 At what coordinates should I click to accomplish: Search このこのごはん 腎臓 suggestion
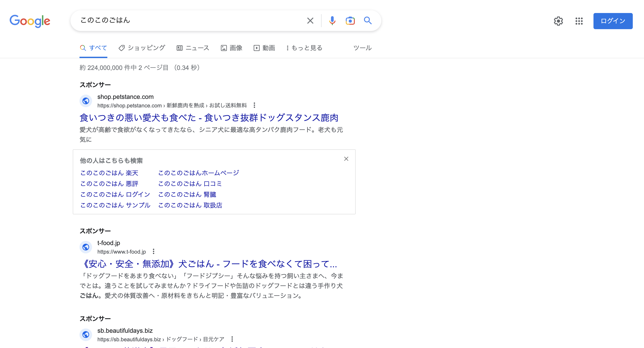tap(187, 194)
